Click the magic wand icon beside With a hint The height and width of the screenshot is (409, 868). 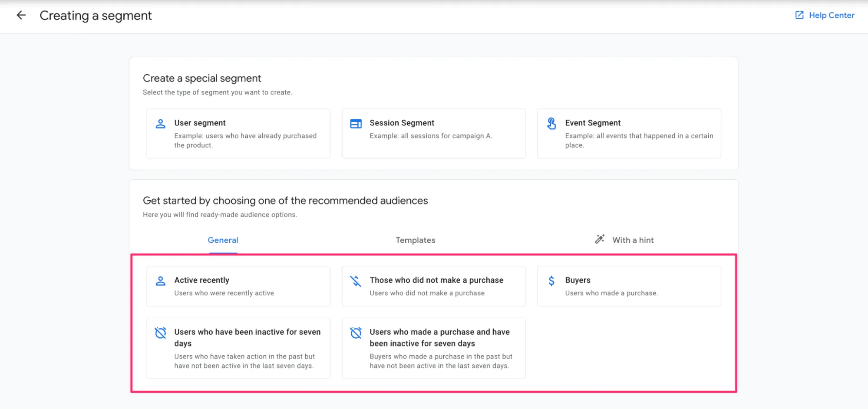(x=599, y=238)
